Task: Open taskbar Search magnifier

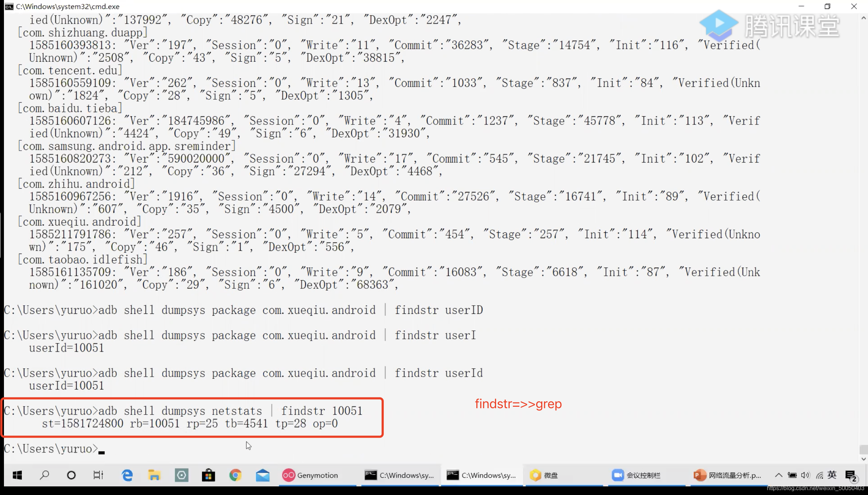Action: click(44, 475)
